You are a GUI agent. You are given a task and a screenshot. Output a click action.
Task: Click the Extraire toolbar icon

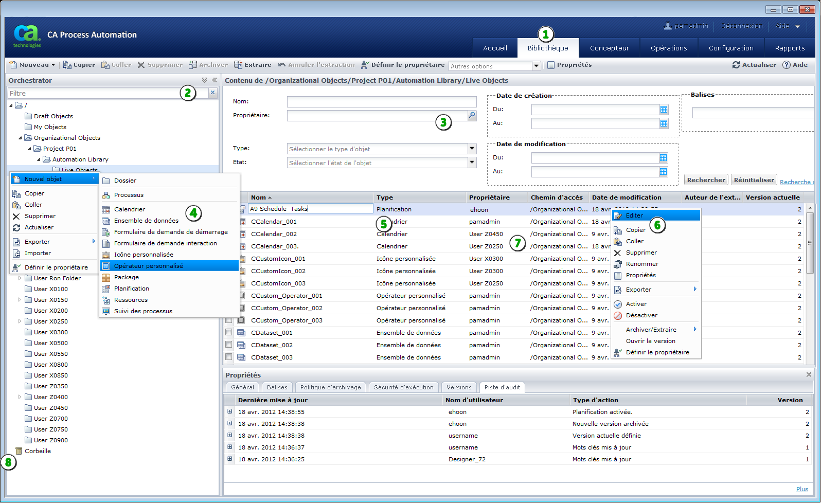238,65
